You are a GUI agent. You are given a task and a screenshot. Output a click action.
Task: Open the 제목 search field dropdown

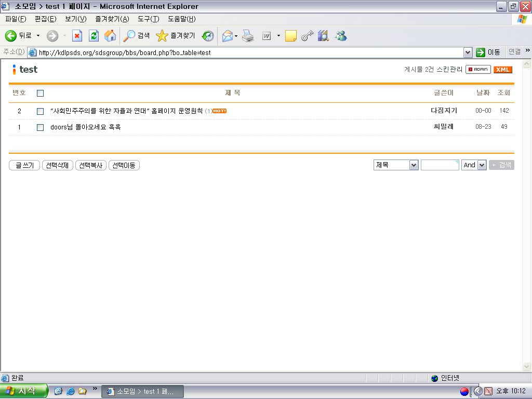pyautogui.click(x=414, y=165)
